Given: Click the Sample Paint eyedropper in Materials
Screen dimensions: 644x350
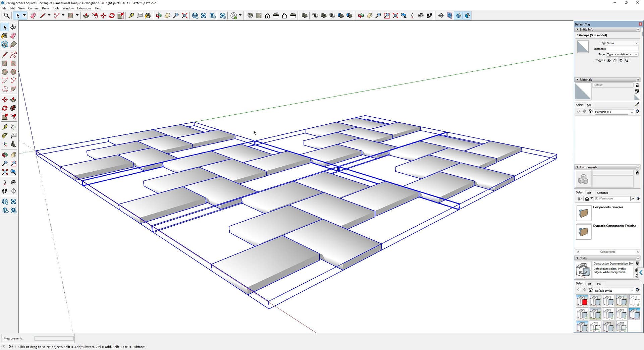Looking at the screenshot, I should [637, 105].
